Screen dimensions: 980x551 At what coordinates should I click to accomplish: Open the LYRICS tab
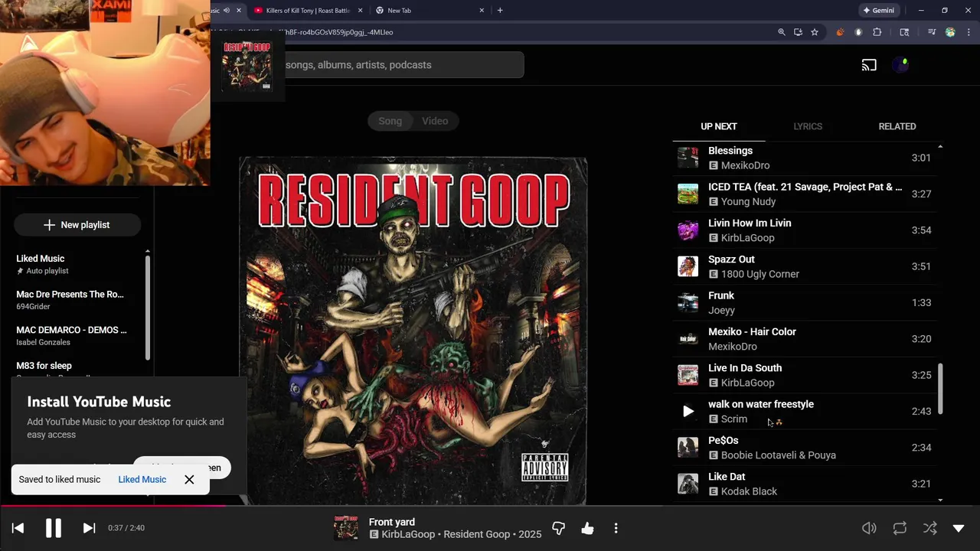click(808, 126)
